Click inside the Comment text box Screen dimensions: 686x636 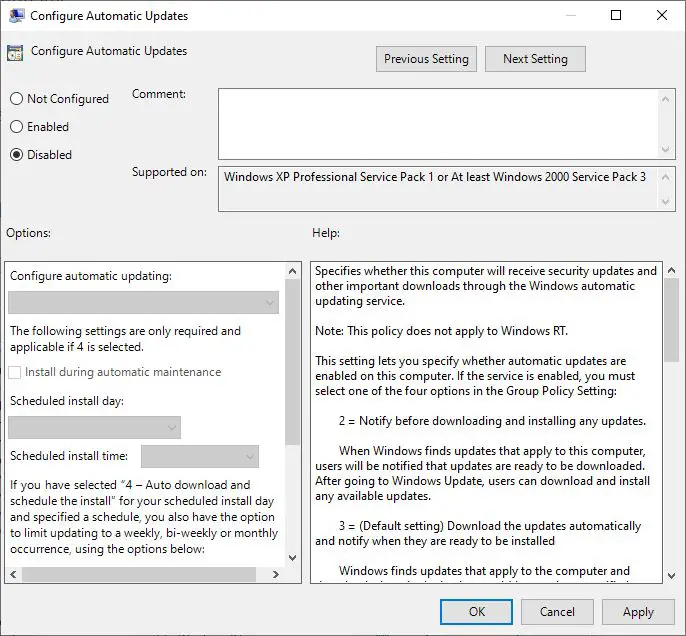pos(438,124)
